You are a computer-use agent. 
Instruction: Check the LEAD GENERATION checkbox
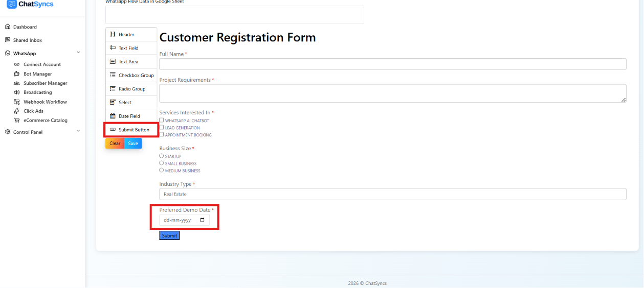pos(162,128)
